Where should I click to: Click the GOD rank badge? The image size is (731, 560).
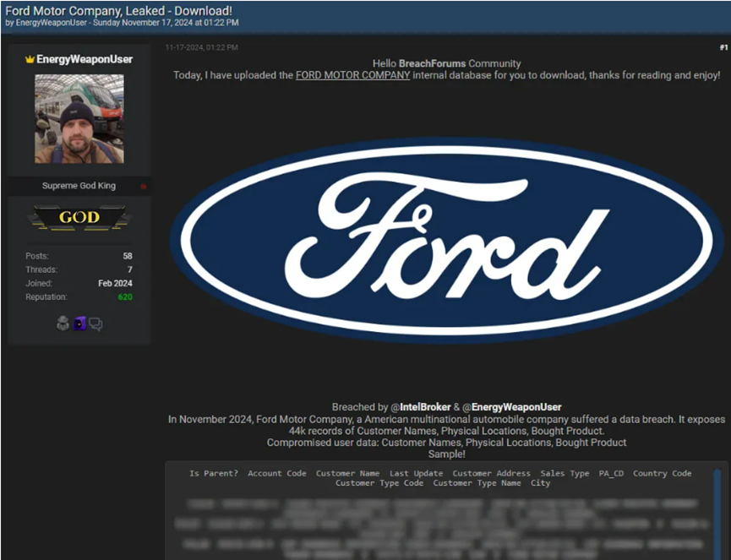(79, 218)
